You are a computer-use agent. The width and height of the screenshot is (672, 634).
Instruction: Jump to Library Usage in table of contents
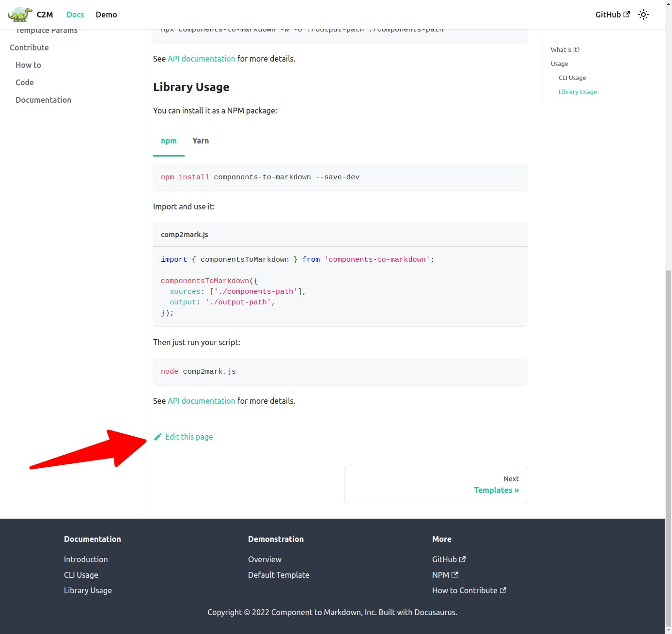pyautogui.click(x=578, y=92)
